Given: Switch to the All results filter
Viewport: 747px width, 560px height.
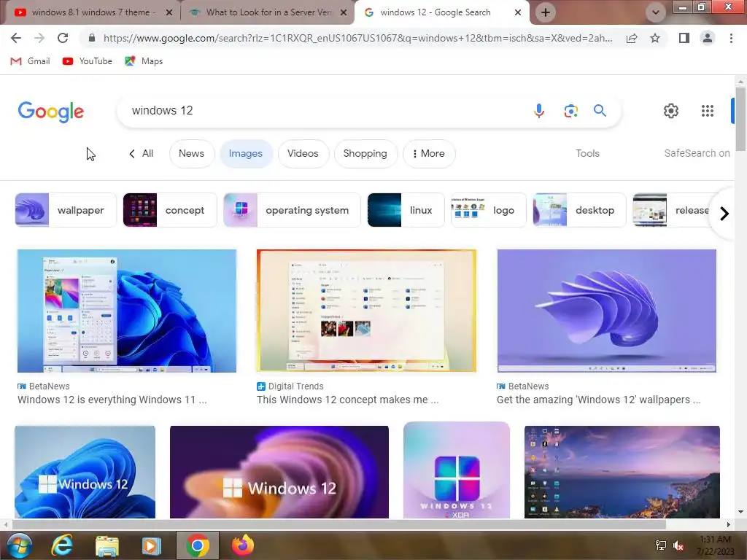Looking at the screenshot, I should point(142,153).
